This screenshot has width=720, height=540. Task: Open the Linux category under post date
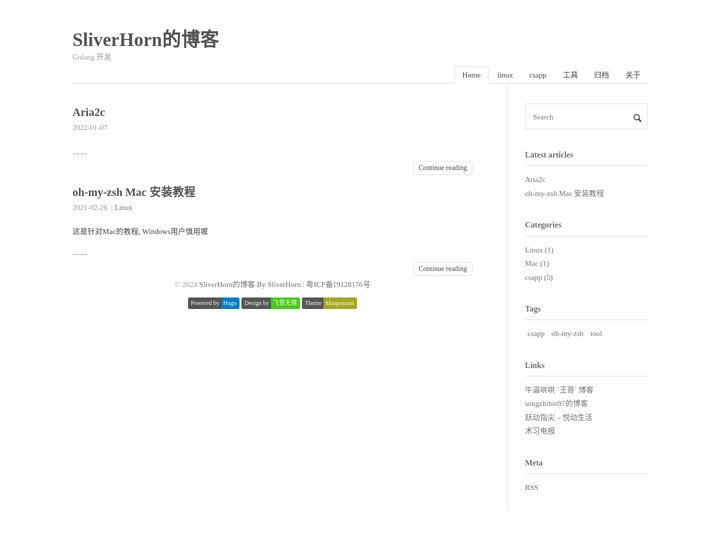pyautogui.click(x=123, y=208)
